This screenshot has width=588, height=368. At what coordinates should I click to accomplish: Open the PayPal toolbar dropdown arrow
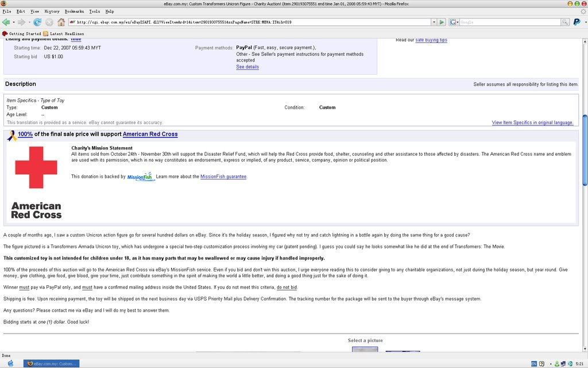coord(585,22)
